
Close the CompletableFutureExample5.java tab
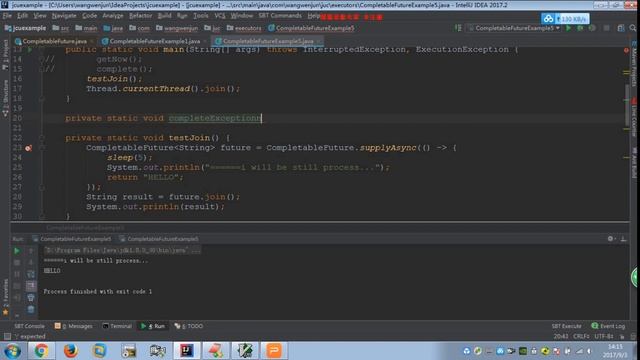point(318,41)
